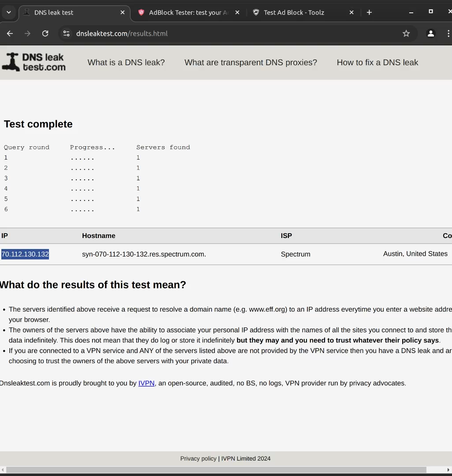This screenshot has width=452, height=476.
Task: Click the highlighted IP 70.112.130.132
Action: (25, 254)
